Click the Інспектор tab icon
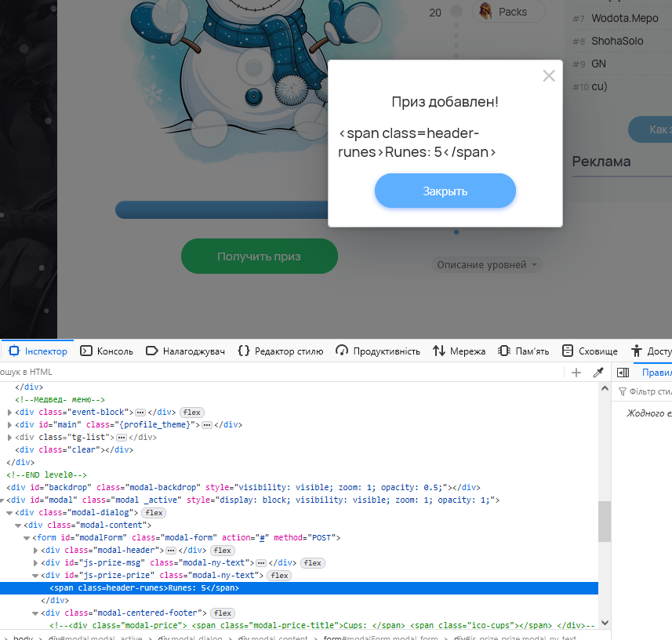 click(14, 351)
